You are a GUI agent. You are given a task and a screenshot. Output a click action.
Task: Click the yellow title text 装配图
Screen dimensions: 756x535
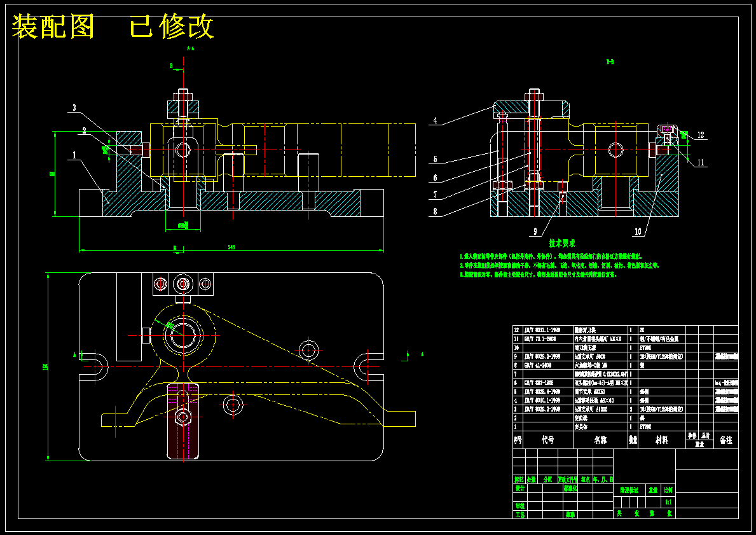tap(52, 27)
